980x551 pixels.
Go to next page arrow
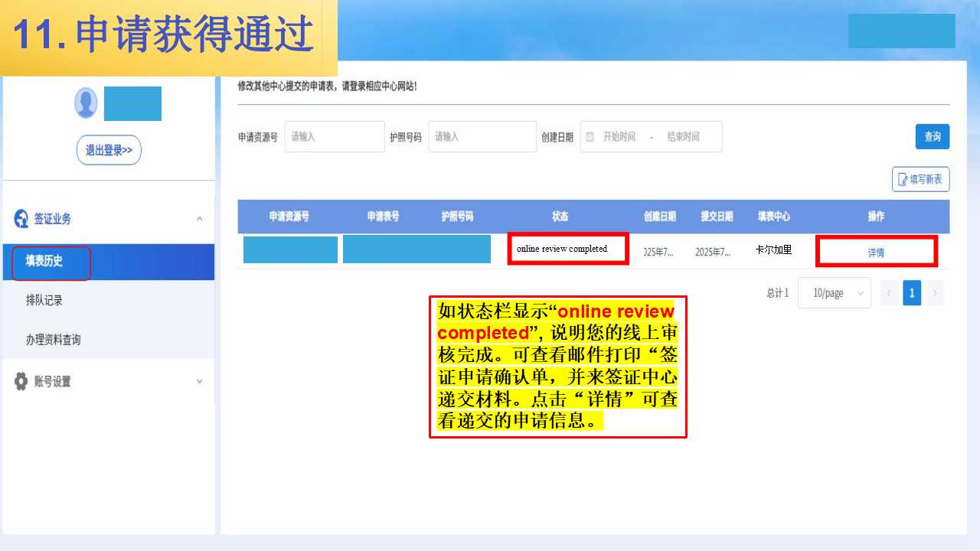point(934,293)
